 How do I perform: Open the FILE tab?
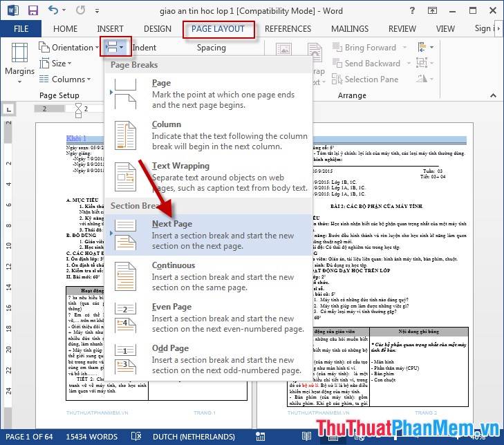pos(21,28)
